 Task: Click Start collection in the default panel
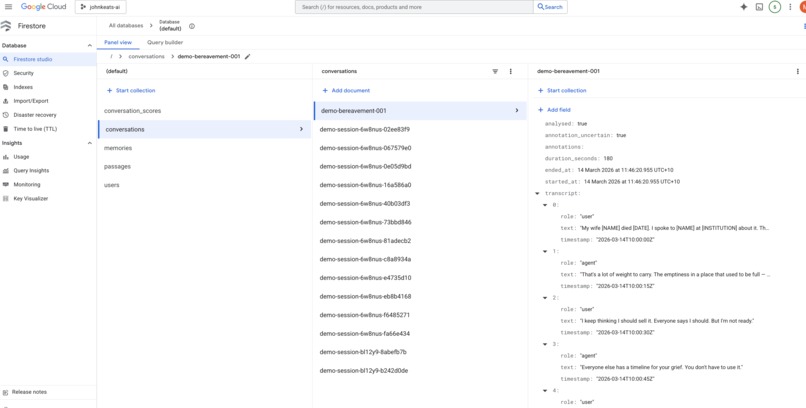pyautogui.click(x=131, y=90)
